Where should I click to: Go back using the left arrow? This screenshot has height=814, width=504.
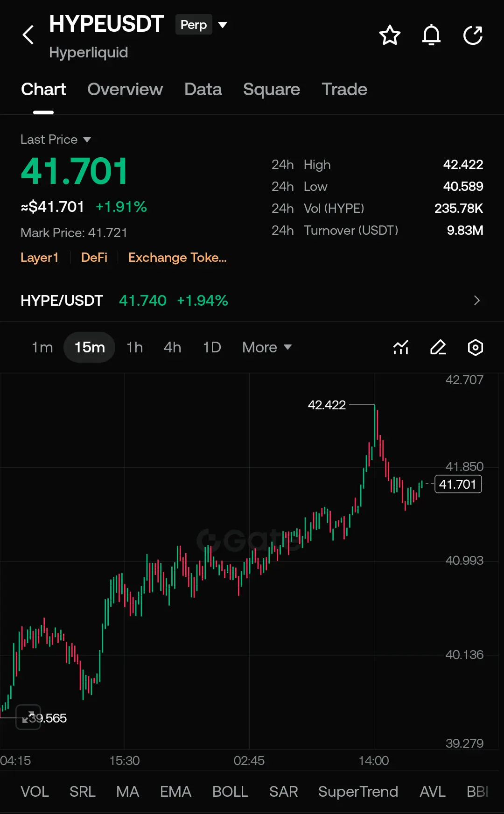(28, 35)
